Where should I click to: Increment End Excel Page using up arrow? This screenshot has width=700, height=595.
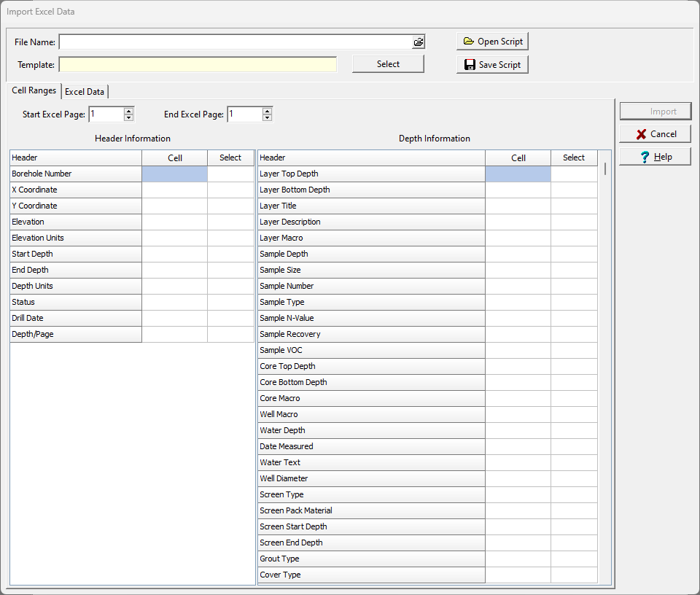266,111
